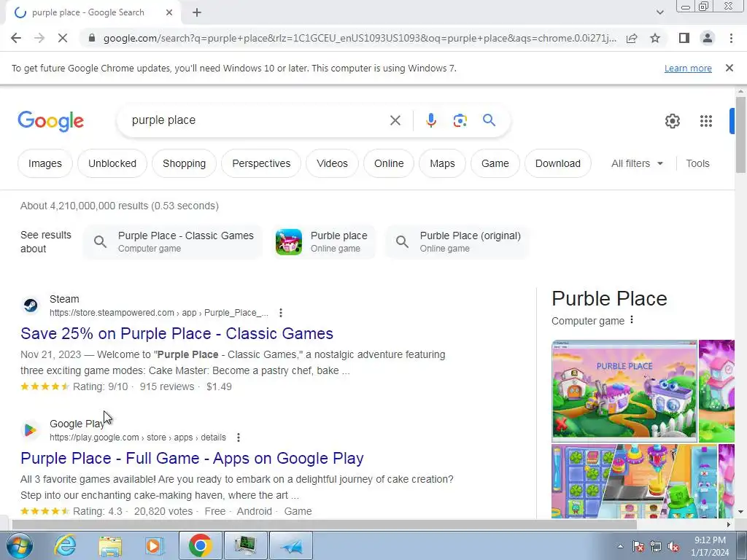
Task: Open File Explorer from taskbar
Action: [x=110, y=545]
